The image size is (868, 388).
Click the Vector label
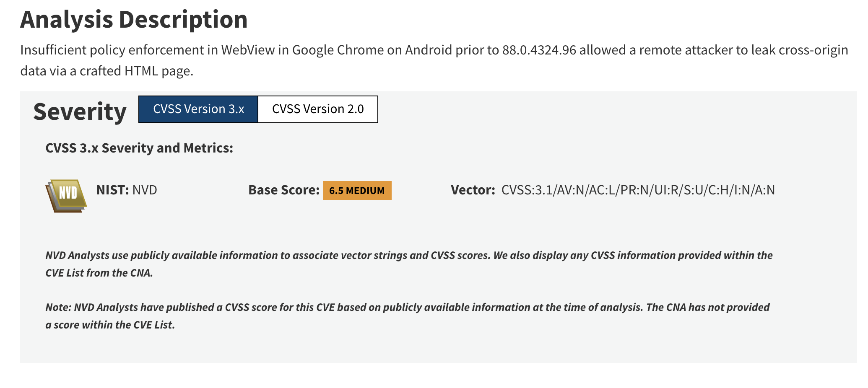(x=473, y=190)
